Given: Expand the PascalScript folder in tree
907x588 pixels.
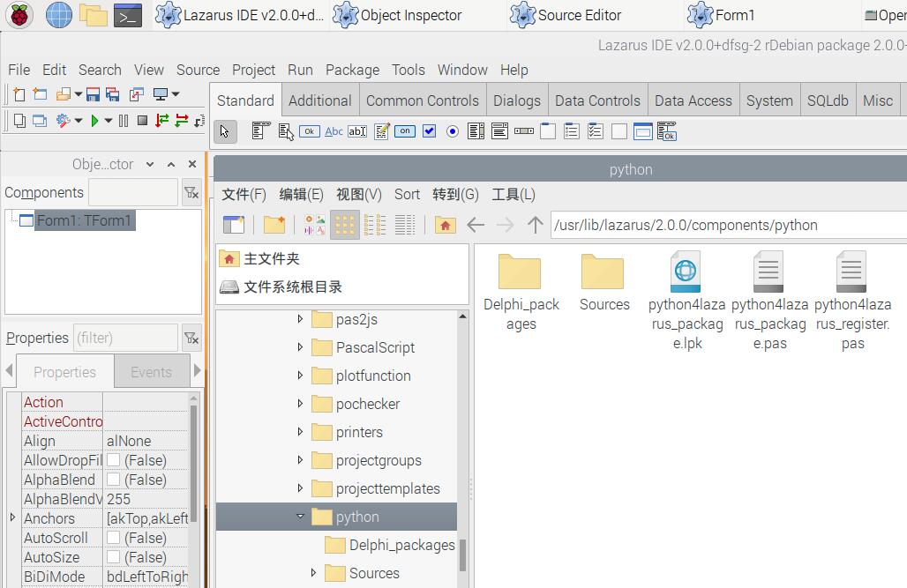Looking at the screenshot, I should pyautogui.click(x=300, y=347).
